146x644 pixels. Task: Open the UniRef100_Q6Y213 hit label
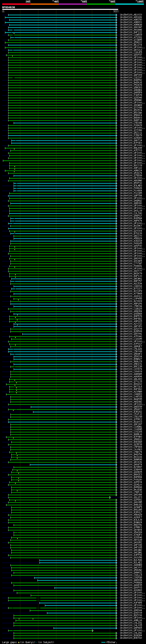tap(131, 50)
